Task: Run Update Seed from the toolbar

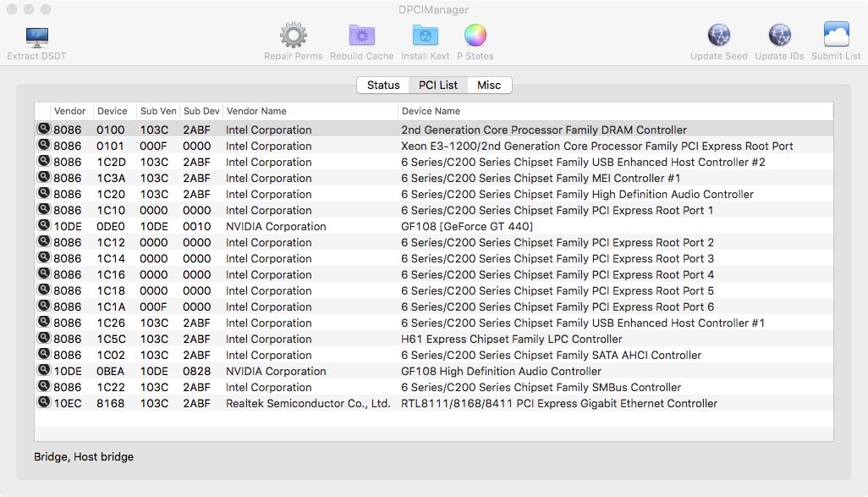Action: click(718, 42)
